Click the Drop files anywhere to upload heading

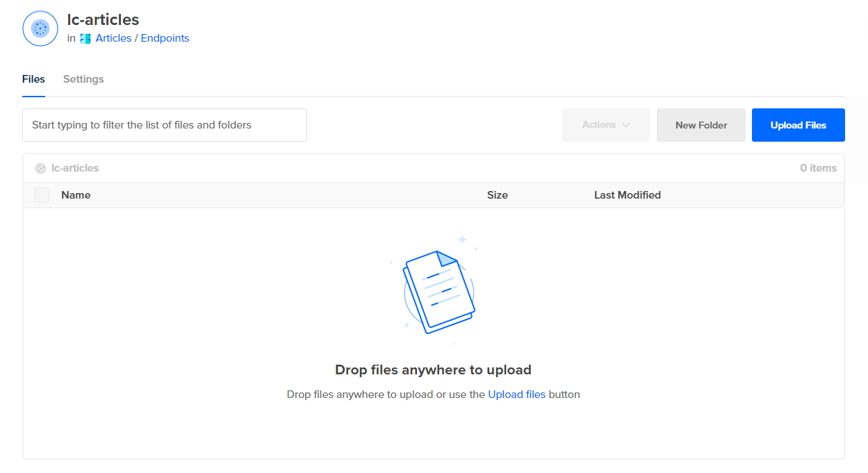(434, 370)
